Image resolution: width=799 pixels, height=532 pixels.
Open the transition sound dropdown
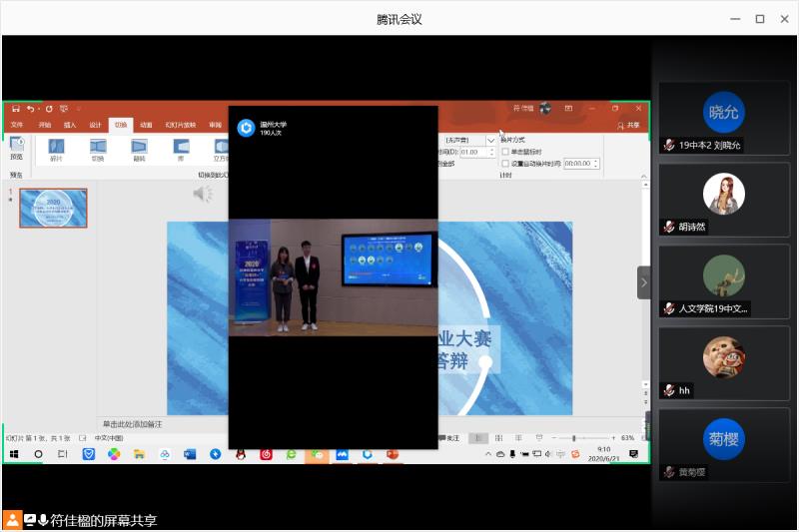click(490, 141)
